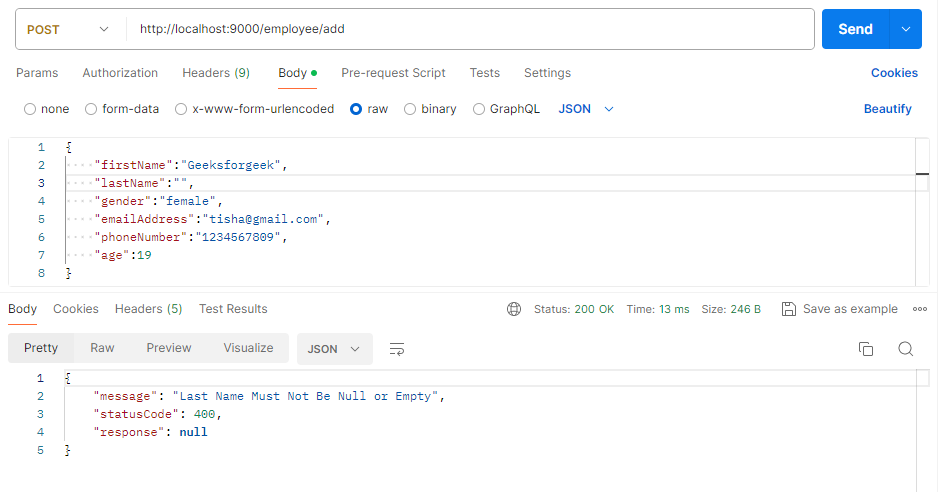Open the Pre-request Script tab
This screenshot has height=492, width=939.
point(393,73)
